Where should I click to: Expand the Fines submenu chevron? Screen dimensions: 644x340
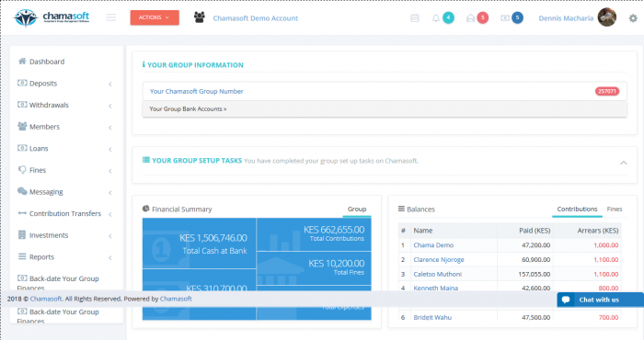pyautogui.click(x=110, y=171)
